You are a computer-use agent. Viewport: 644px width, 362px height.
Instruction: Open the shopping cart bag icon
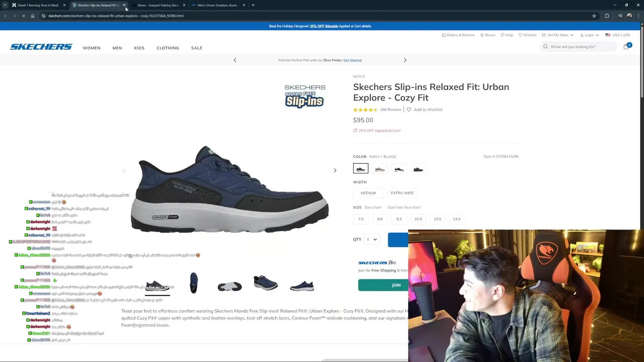coord(626,47)
